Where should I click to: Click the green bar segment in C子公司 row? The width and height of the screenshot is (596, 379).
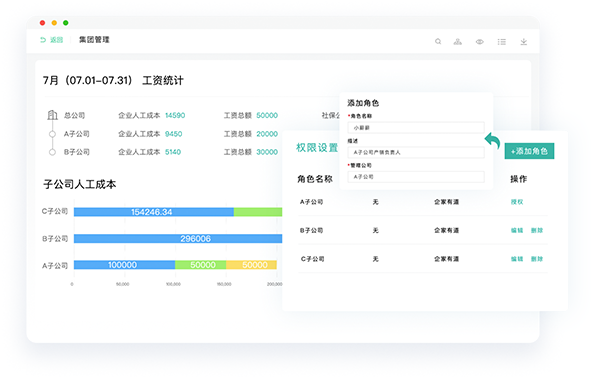258,212
